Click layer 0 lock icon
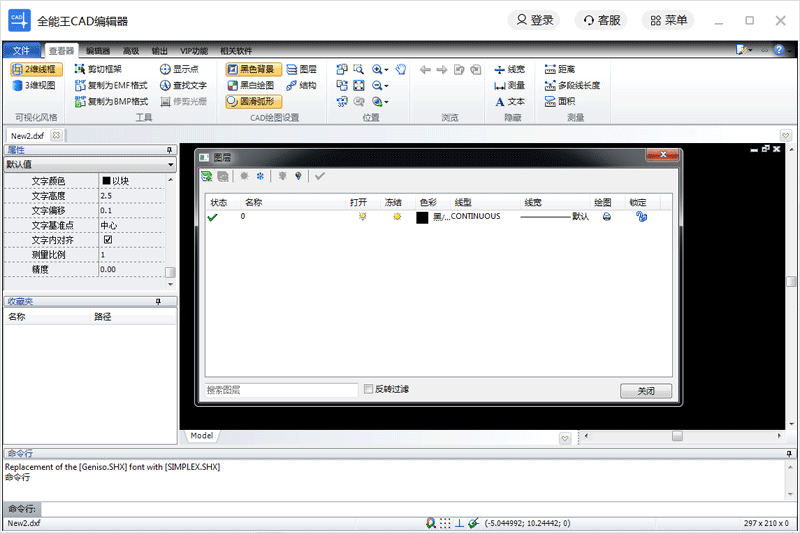This screenshot has height=533, width=800. [641, 216]
